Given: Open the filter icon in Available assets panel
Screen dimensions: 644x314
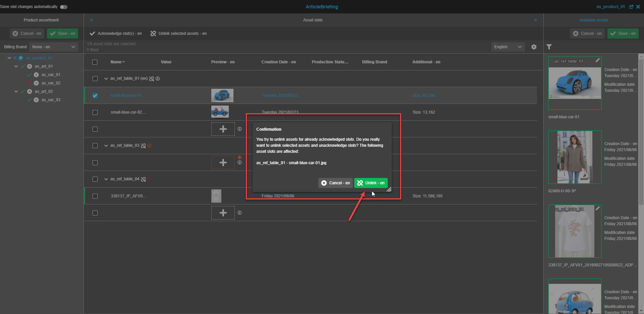Looking at the screenshot, I should [549, 47].
